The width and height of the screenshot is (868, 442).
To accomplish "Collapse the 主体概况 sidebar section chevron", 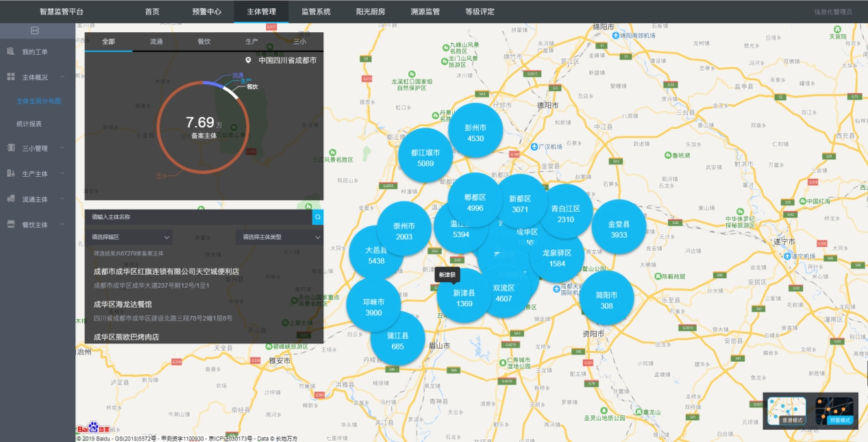I will 62,77.
